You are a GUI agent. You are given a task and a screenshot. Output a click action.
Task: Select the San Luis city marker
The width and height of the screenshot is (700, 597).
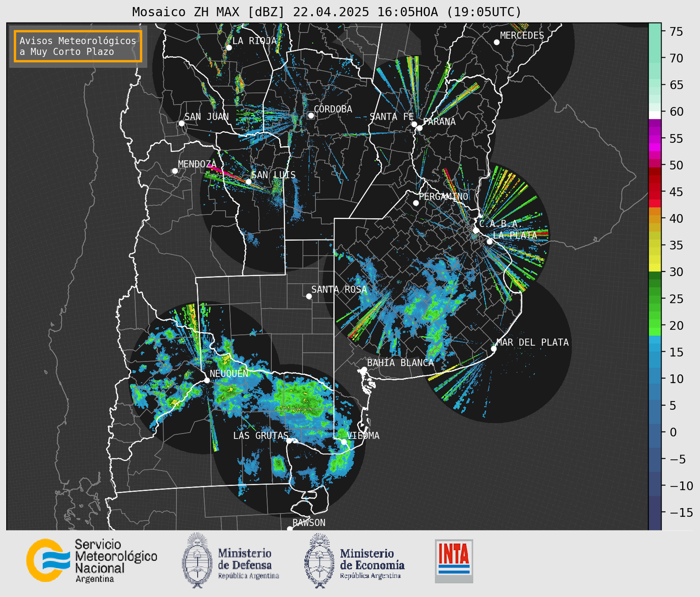pyautogui.click(x=249, y=181)
